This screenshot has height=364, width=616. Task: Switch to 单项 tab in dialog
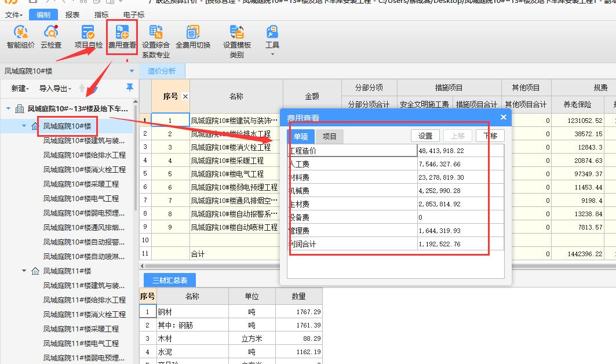point(301,136)
